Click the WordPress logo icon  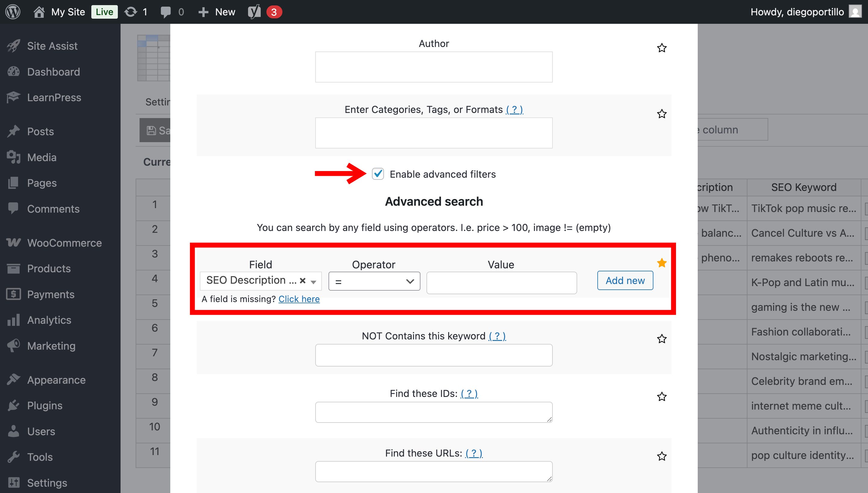[13, 12]
